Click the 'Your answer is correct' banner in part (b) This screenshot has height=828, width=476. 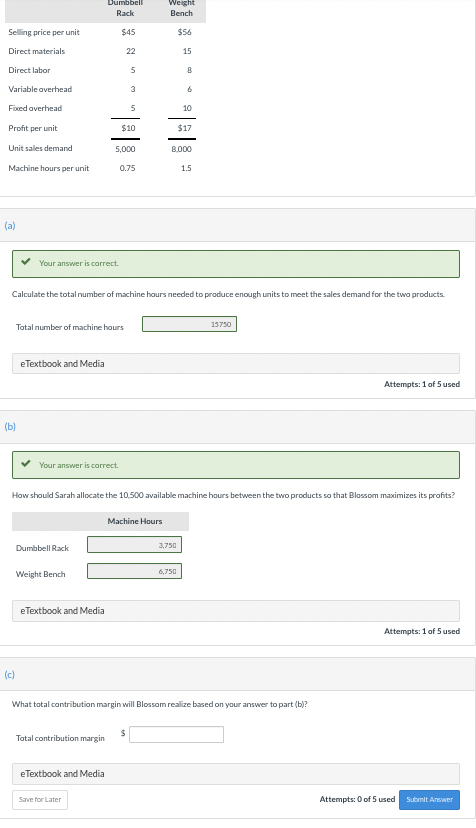236,465
